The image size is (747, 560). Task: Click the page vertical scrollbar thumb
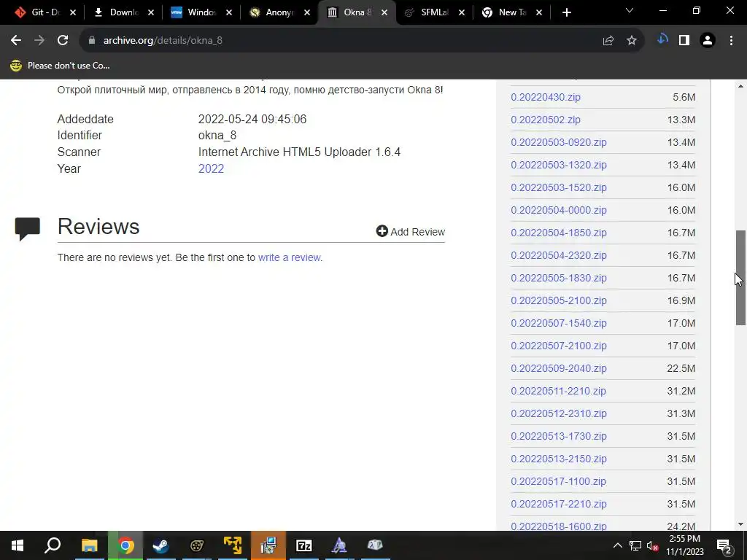tap(740, 278)
